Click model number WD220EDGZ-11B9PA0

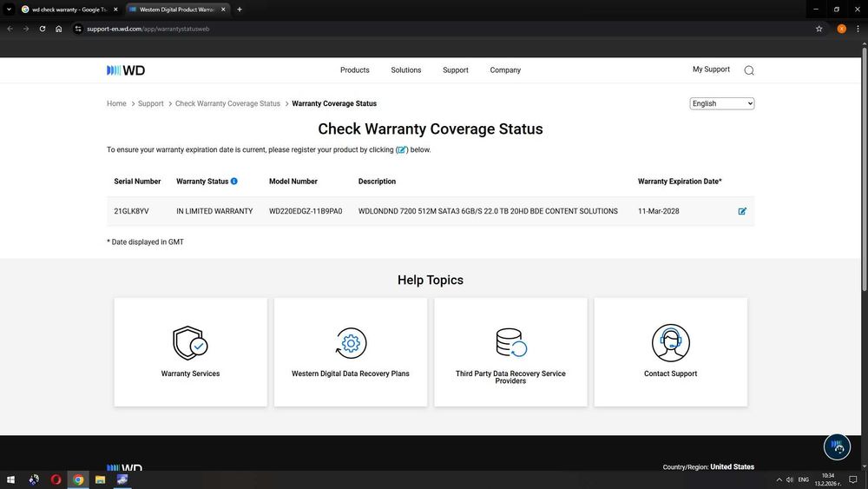(x=306, y=211)
